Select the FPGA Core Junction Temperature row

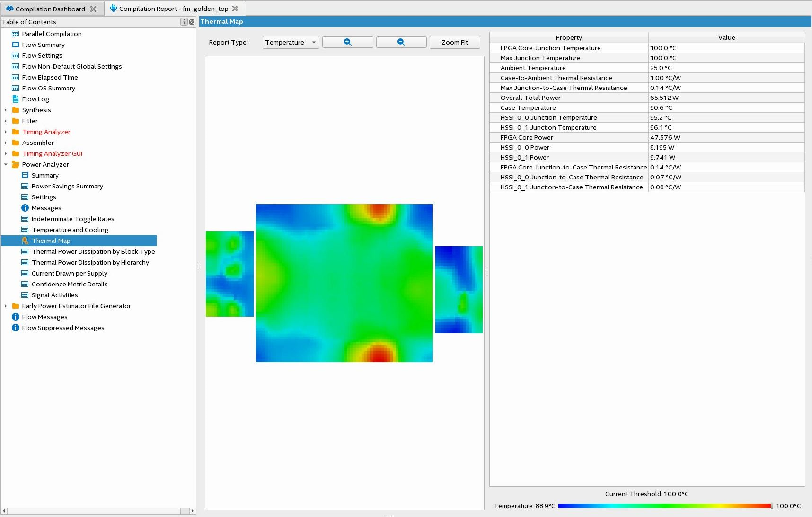click(x=647, y=48)
